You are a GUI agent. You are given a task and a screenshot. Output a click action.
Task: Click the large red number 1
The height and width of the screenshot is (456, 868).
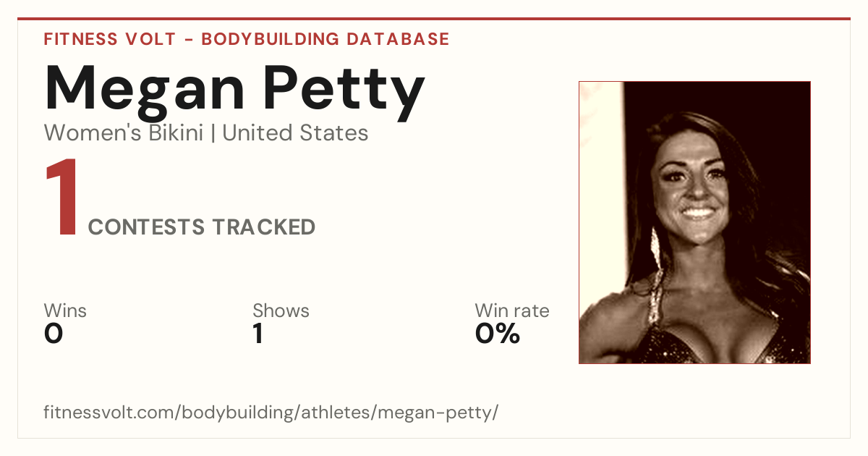tap(61, 197)
